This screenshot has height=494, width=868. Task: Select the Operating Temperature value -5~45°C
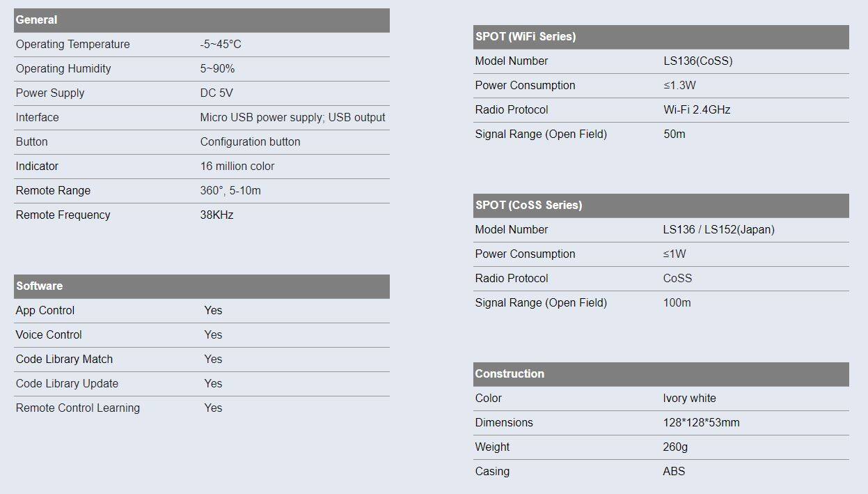(x=221, y=45)
